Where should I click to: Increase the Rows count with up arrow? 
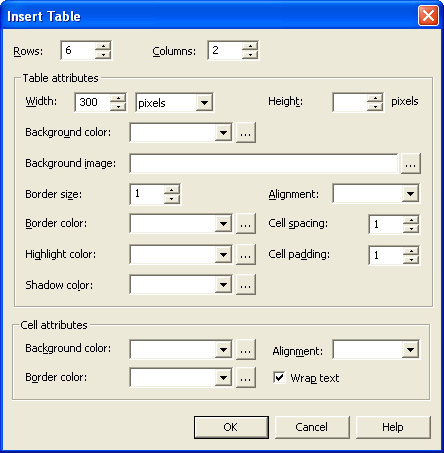(x=103, y=46)
